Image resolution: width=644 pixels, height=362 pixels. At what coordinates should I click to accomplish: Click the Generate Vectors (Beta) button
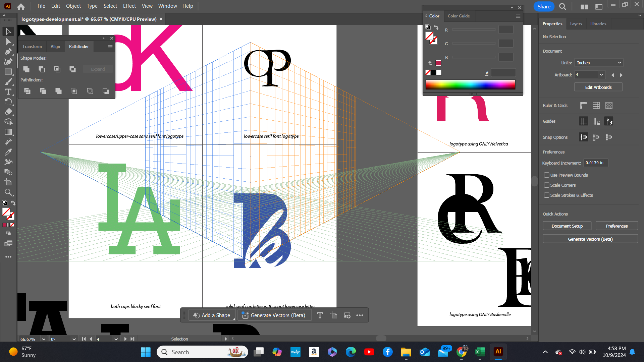(590, 239)
